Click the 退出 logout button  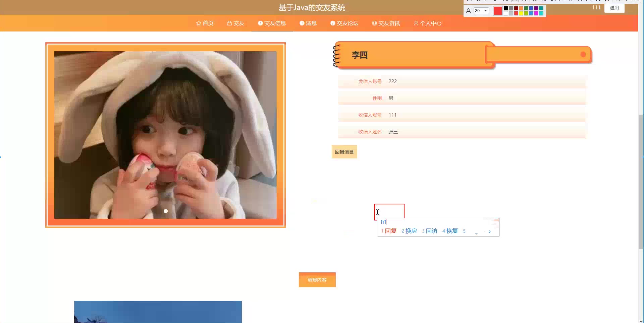(614, 8)
